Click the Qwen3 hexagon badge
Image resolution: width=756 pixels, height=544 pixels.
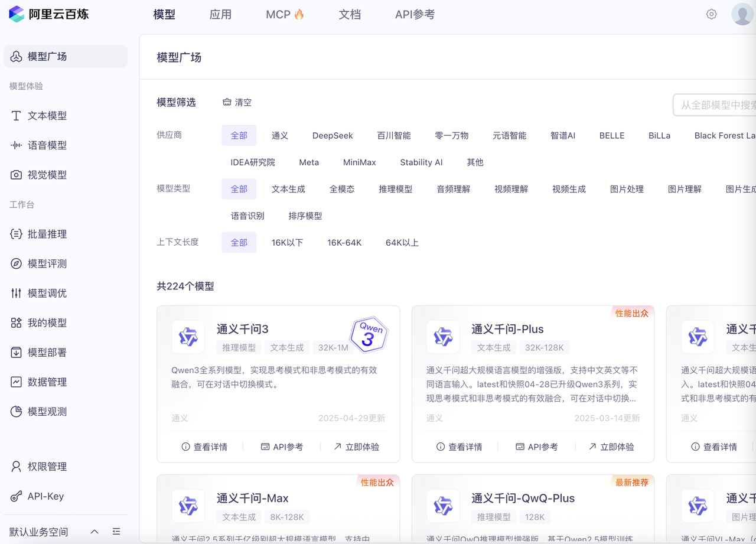[x=369, y=334]
